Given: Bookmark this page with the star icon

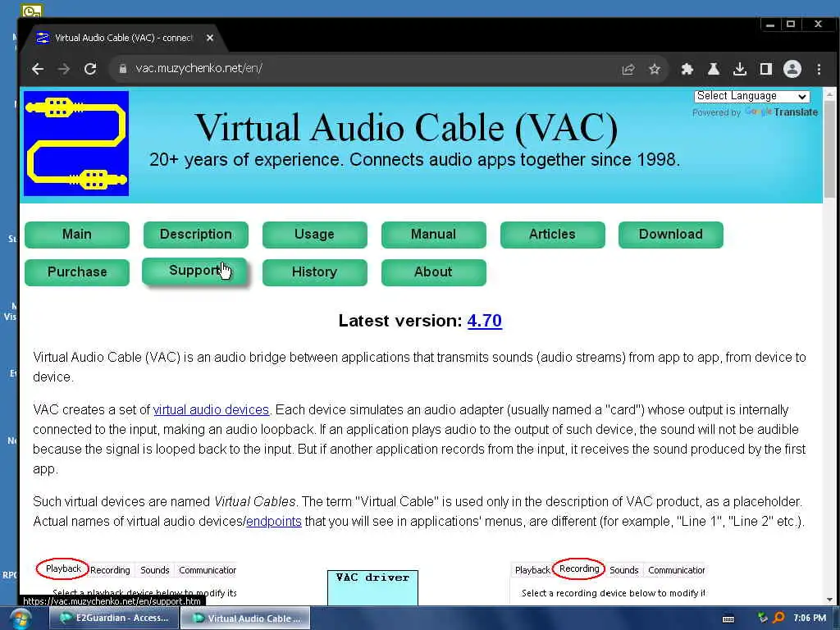Looking at the screenshot, I should [x=654, y=69].
